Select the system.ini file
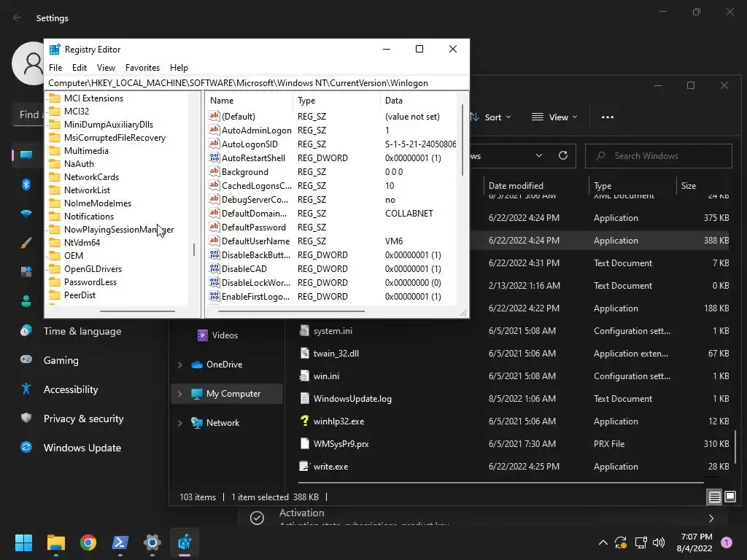 click(x=333, y=331)
